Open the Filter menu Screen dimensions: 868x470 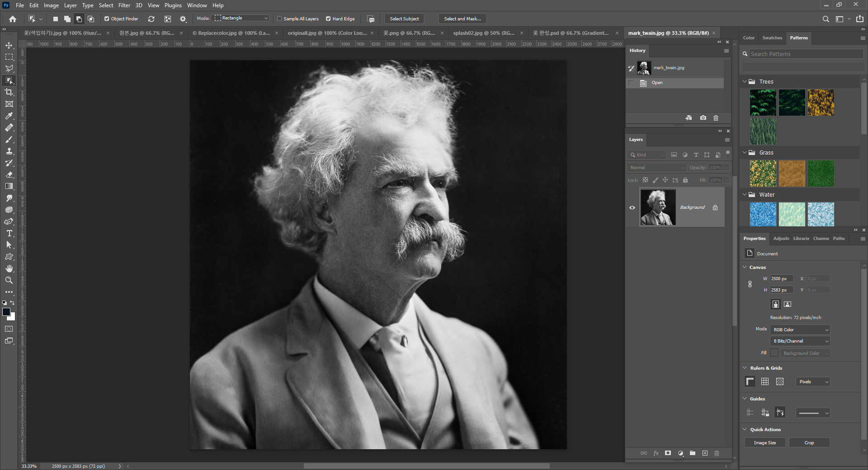click(124, 5)
